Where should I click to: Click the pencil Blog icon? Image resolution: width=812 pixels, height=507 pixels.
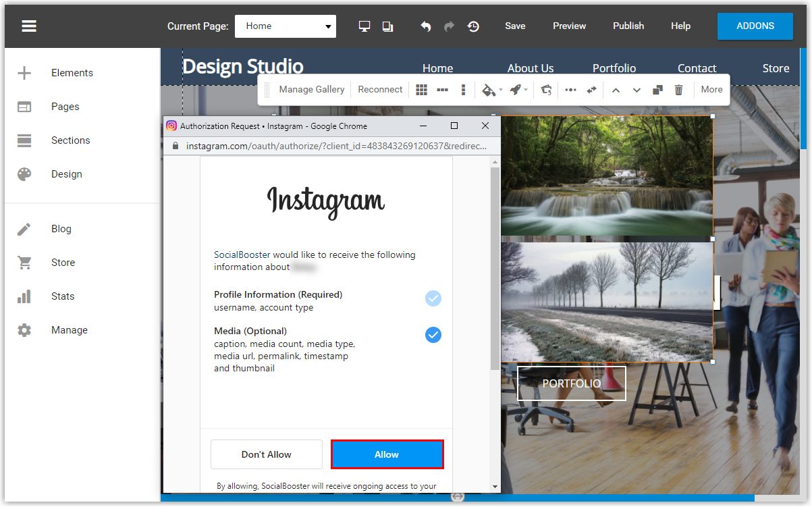coord(24,229)
